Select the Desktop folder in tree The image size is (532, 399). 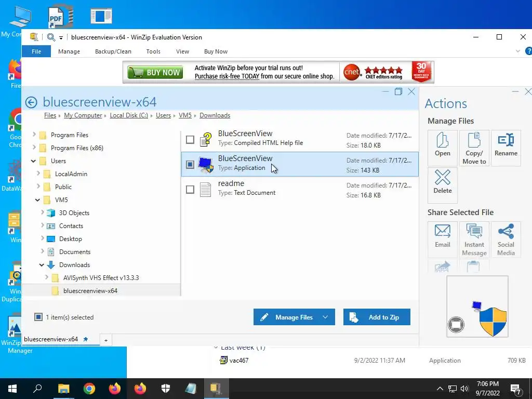pyautogui.click(x=70, y=239)
